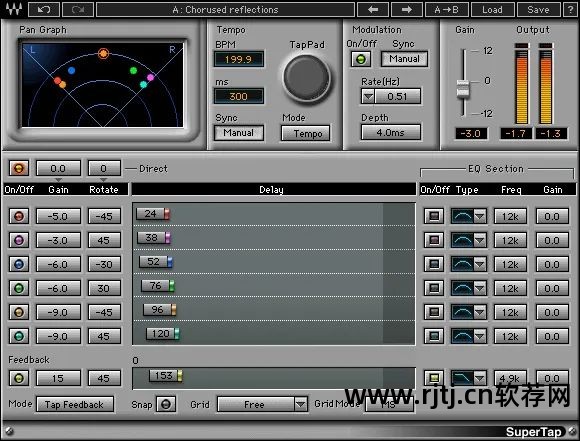Toggle EQ on for first tap row
580x441 pixels.
click(434, 216)
